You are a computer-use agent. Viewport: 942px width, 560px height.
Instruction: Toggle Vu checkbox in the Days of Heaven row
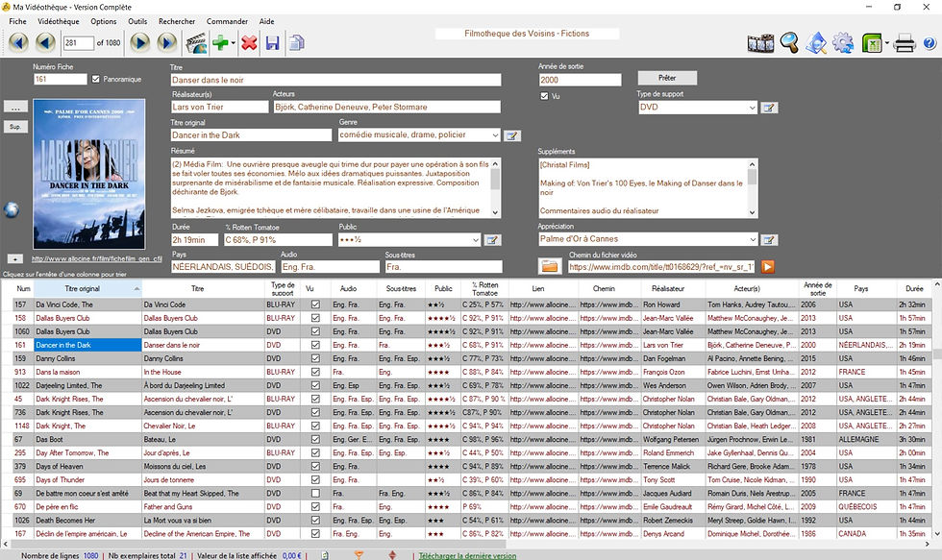[x=315, y=467]
